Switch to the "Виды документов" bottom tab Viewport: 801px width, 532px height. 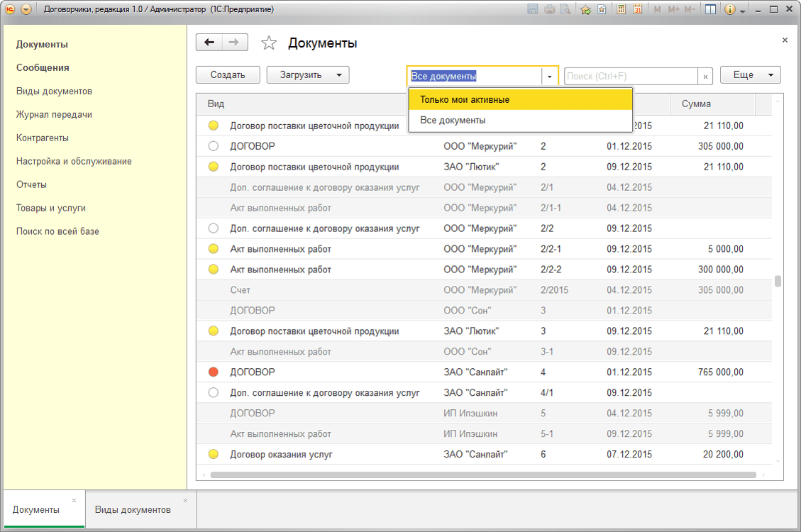(x=133, y=509)
